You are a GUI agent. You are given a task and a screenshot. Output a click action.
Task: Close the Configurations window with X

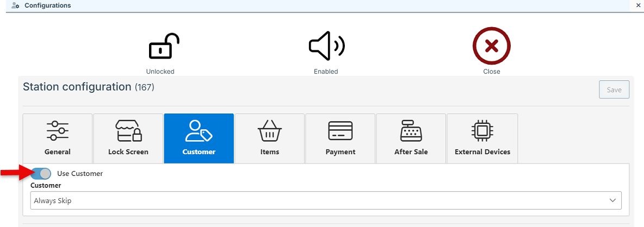pos(638,5)
